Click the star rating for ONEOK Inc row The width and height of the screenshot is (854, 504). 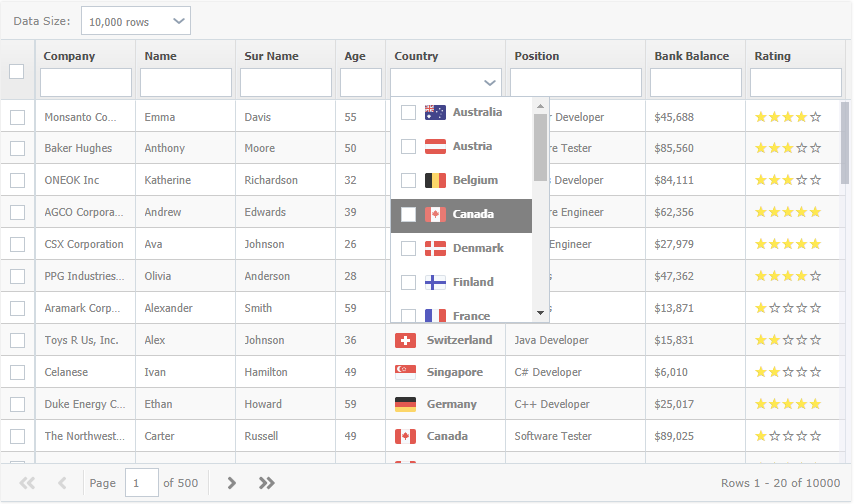coord(788,180)
